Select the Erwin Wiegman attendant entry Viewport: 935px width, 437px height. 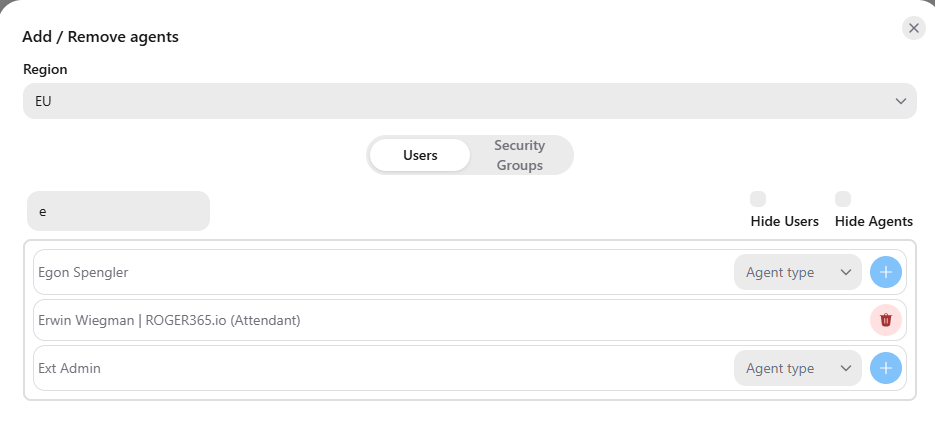coord(169,320)
